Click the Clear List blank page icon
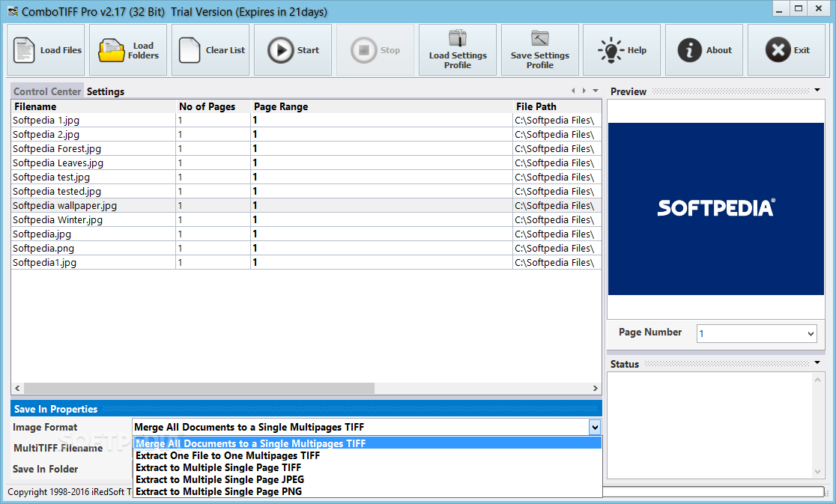This screenshot has width=836, height=504. click(190, 50)
